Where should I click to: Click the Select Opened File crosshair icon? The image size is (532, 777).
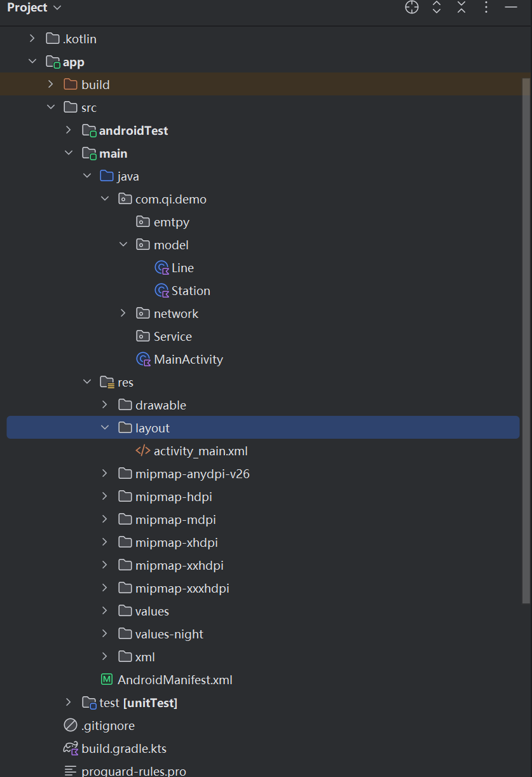point(412,8)
